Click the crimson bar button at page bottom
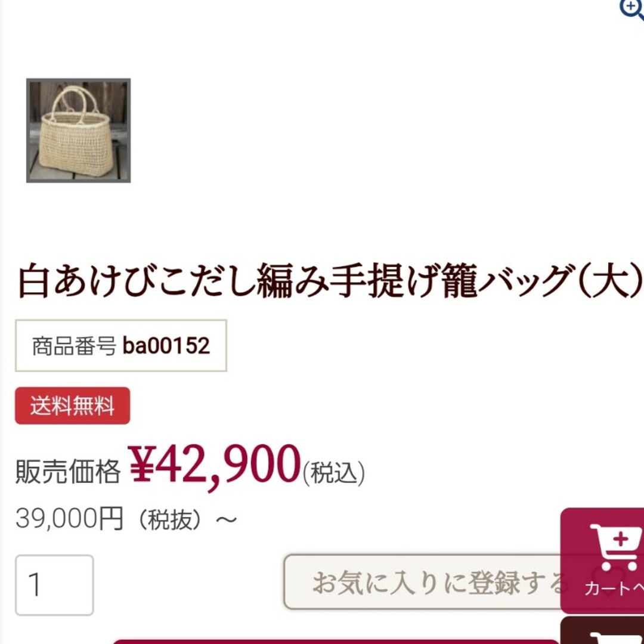 (336, 641)
